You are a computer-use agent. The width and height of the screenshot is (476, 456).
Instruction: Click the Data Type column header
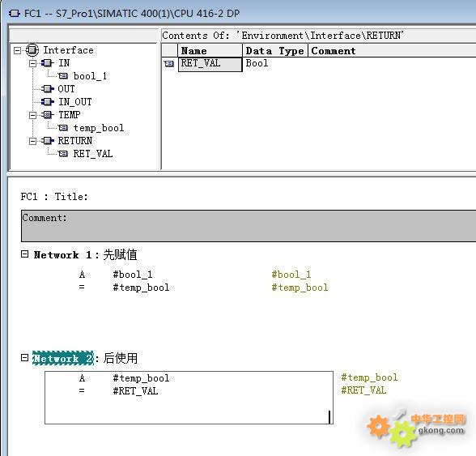[275, 51]
